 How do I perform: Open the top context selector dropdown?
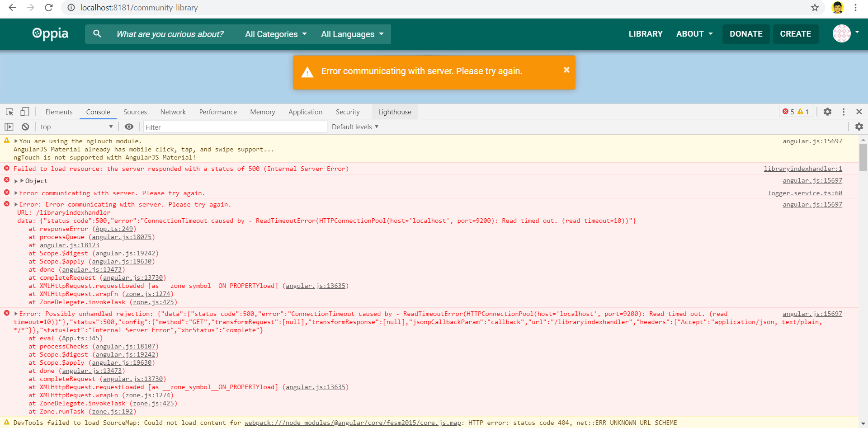point(76,127)
